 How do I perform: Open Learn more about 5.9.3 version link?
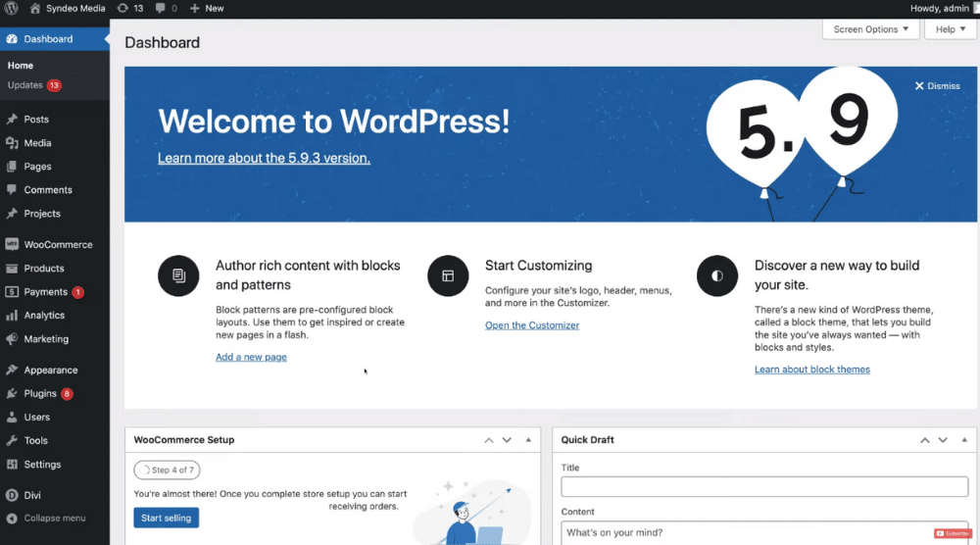264,158
